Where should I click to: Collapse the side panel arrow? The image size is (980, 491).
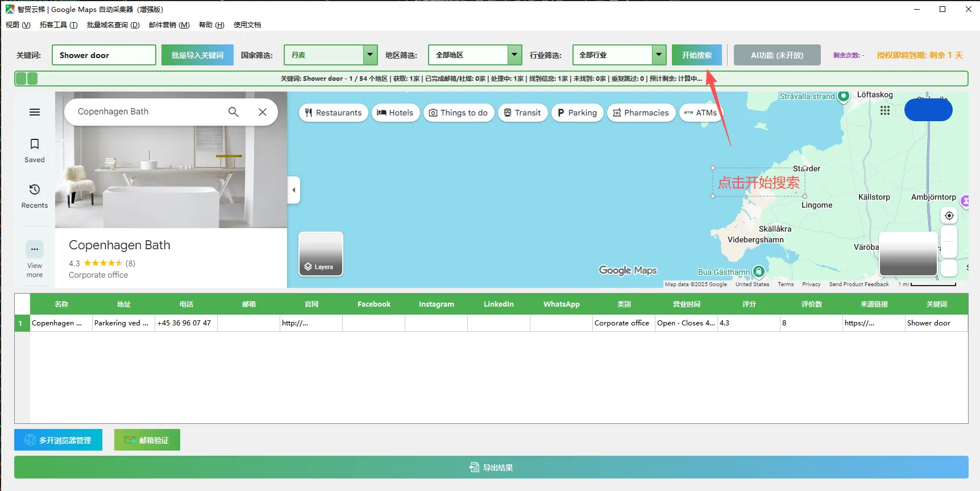(294, 190)
